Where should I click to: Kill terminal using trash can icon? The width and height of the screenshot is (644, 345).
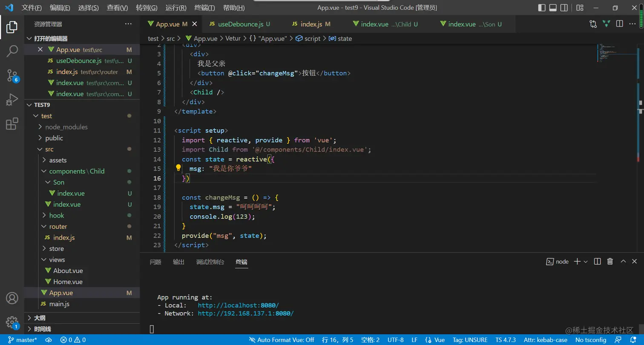click(x=610, y=262)
